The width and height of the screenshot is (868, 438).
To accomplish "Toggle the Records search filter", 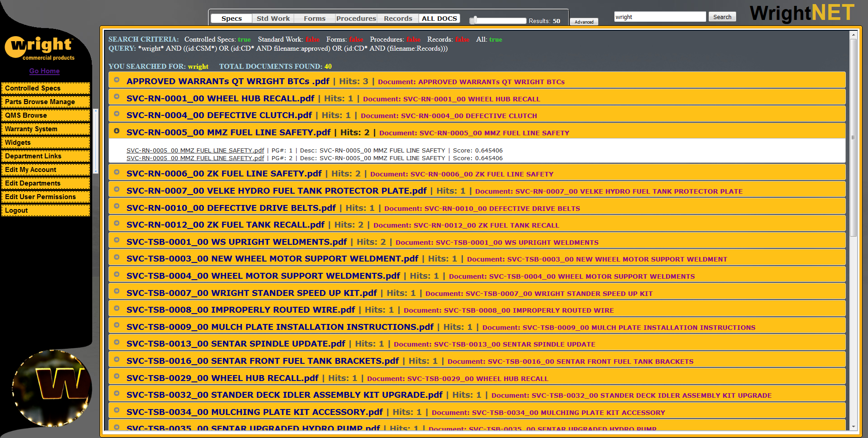I will point(398,19).
